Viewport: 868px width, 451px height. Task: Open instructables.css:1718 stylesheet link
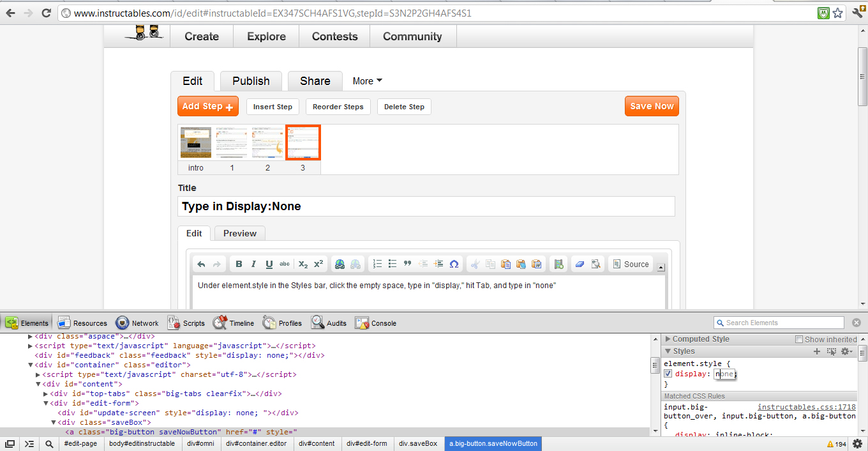click(x=806, y=406)
